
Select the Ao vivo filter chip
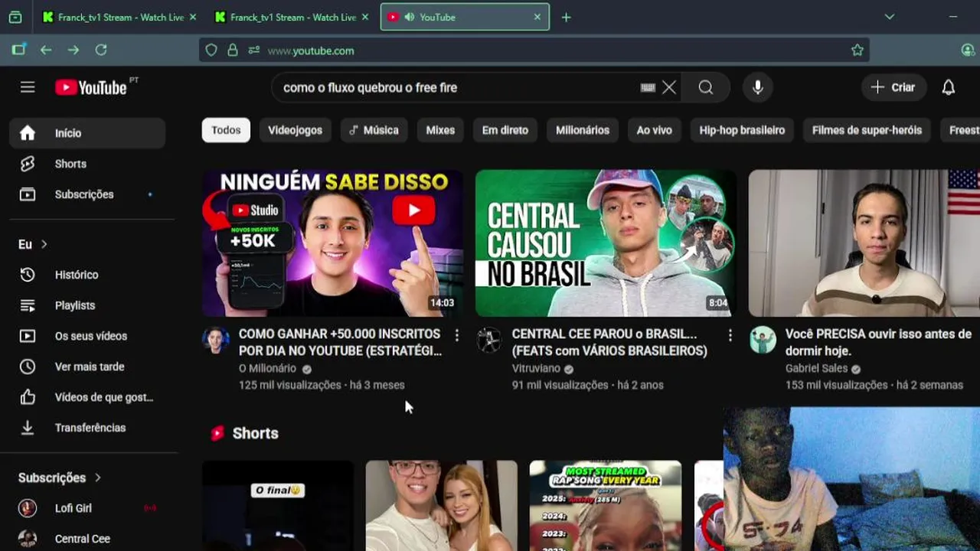tap(654, 130)
